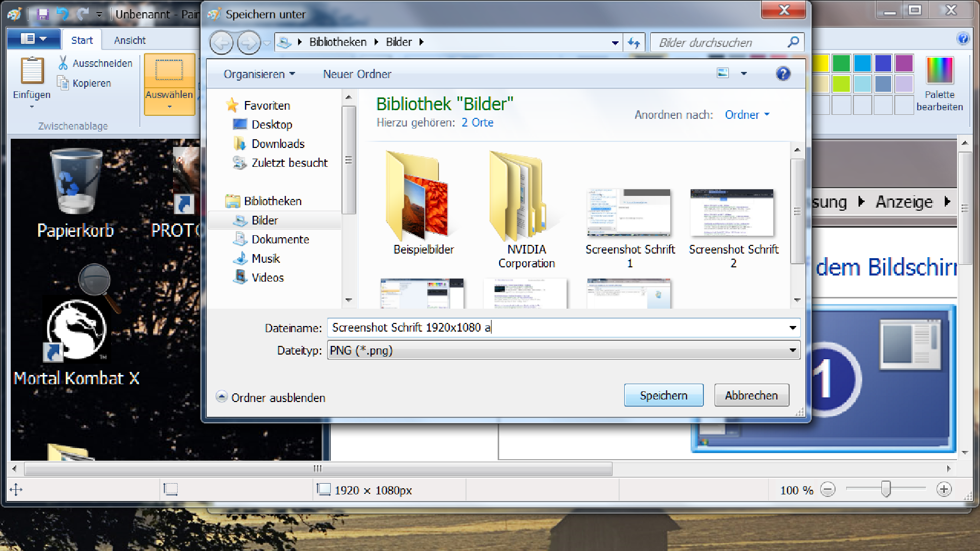Click the Kopieren copy icon
980x551 pixels.
pyautogui.click(x=63, y=83)
